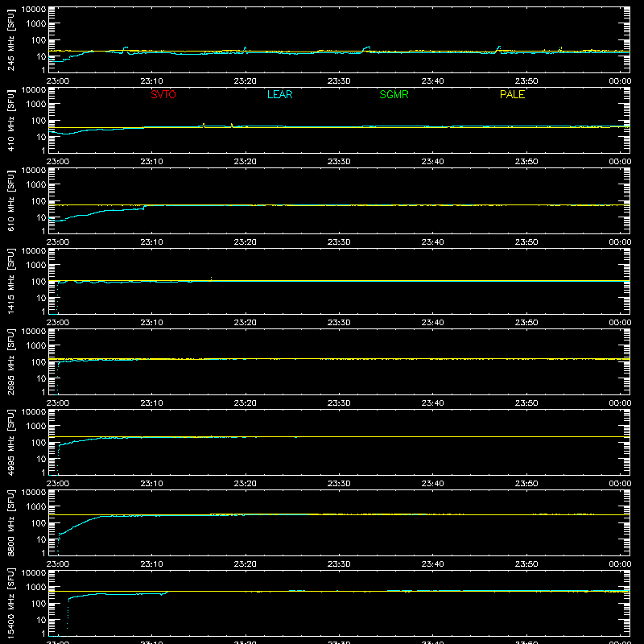Viewport: 644px width, 644px height.
Task: Click 23:50 time label under 245 MHz plot
Action: coord(526,81)
